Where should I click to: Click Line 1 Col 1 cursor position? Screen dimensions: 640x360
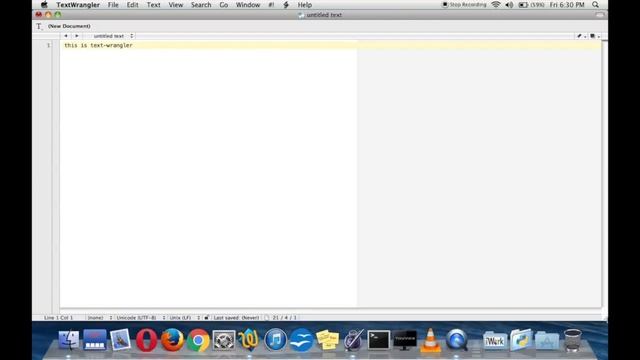(58, 318)
